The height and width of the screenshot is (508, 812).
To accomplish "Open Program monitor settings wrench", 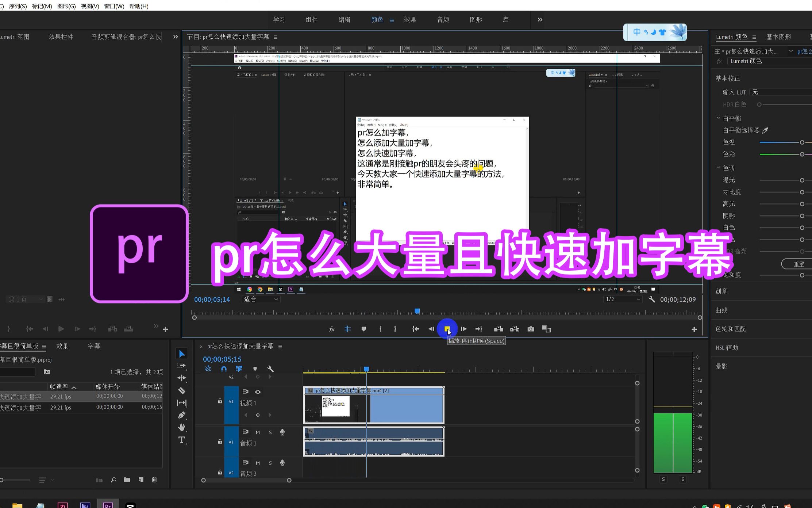I will pyautogui.click(x=652, y=299).
